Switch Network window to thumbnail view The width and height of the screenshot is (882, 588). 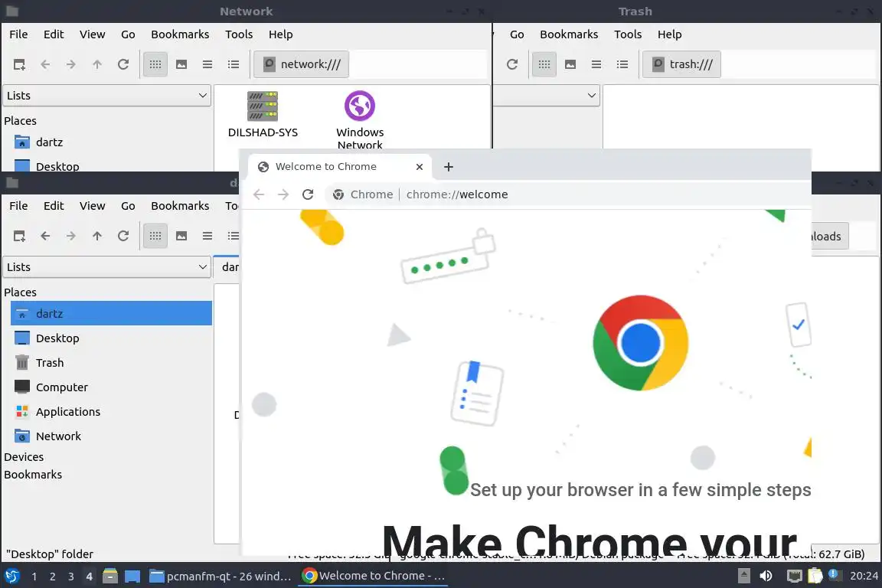[x=181, y=64]
